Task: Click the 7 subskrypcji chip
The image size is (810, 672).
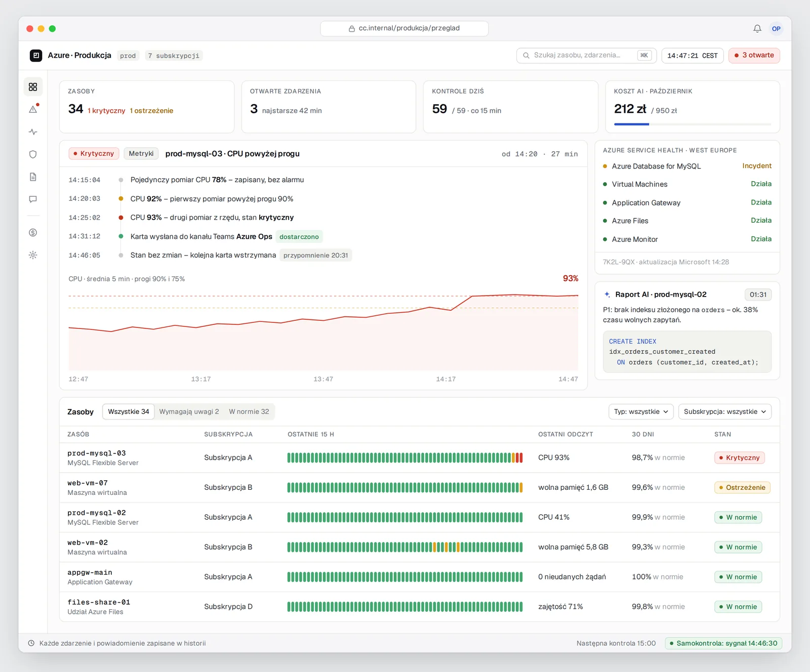Action: 174,56
